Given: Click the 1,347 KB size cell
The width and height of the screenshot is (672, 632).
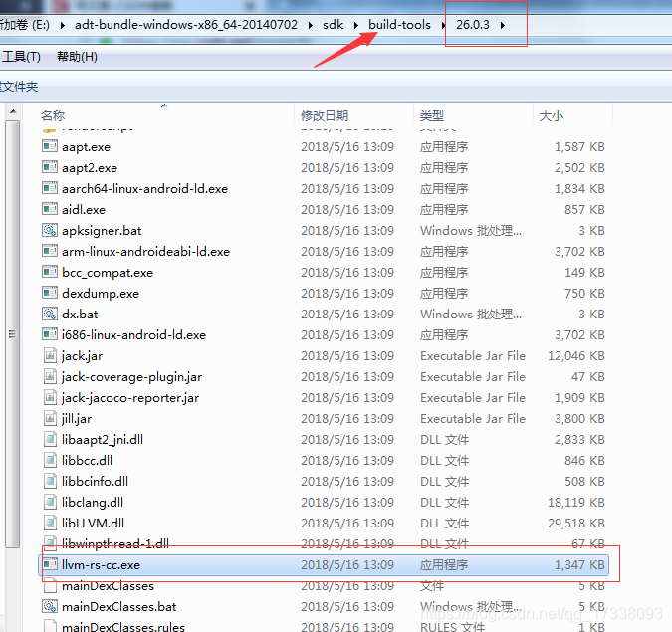Looking at the screenshot, I should pyautogui.click(x=579, y=564).
